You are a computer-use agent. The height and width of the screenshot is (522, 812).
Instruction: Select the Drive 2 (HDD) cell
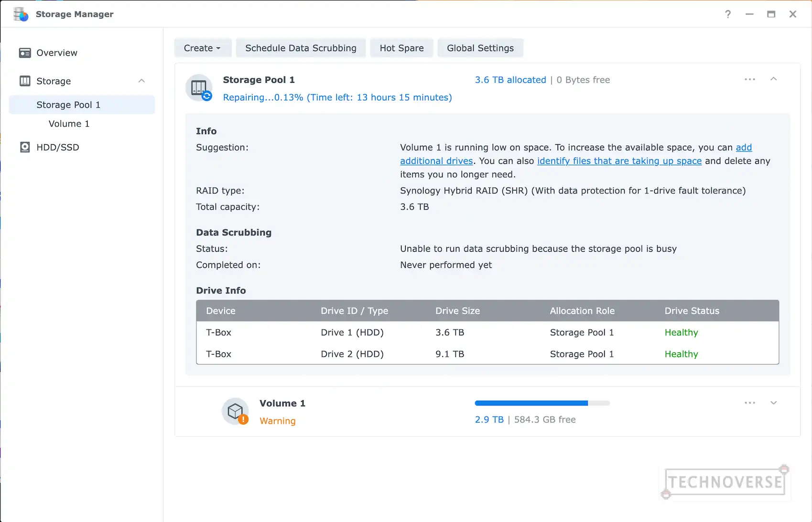352,354
